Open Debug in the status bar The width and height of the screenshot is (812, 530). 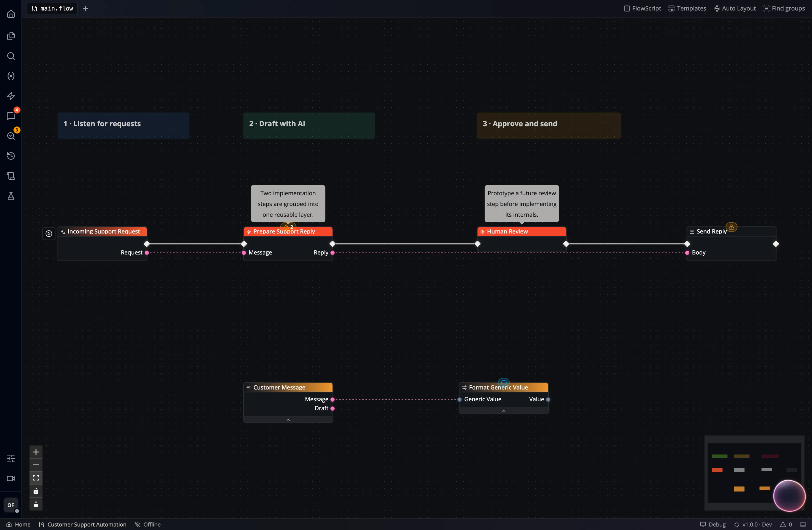pos(713,524)
